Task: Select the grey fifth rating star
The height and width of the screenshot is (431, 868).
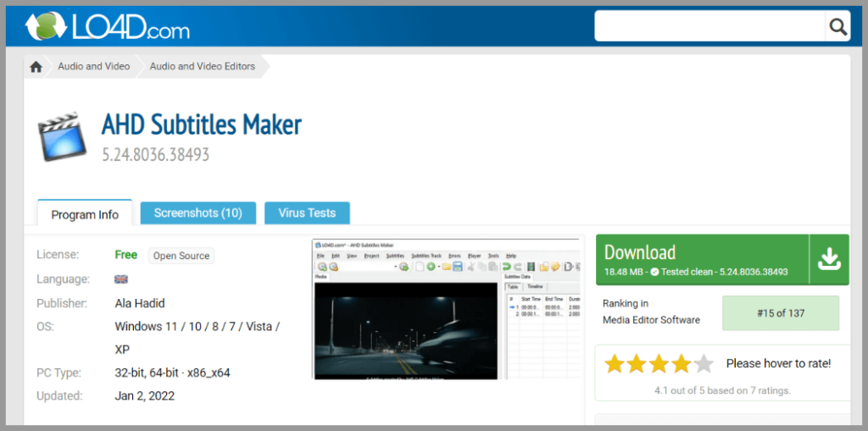Action: point(703,364)
